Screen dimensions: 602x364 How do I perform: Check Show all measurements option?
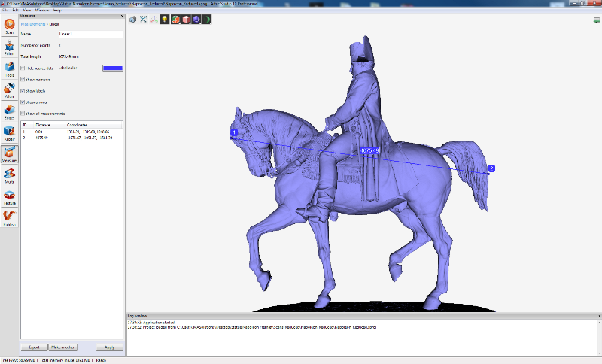(x=23, y=114)
